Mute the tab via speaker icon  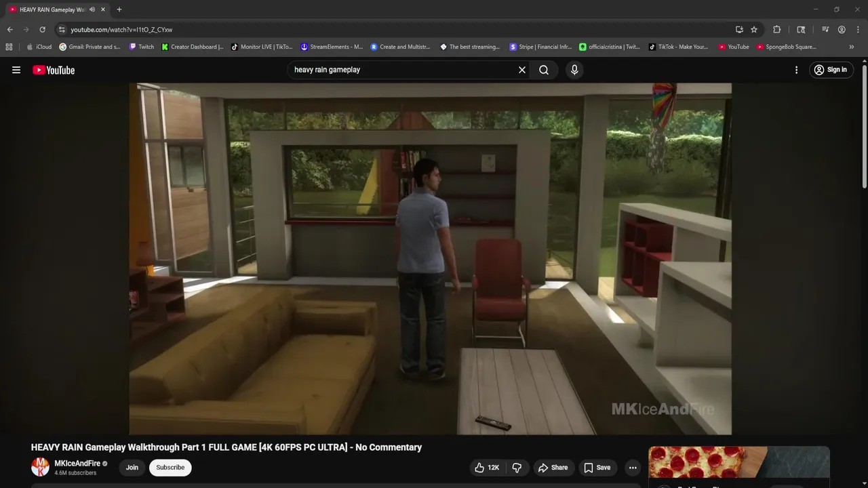92,9
